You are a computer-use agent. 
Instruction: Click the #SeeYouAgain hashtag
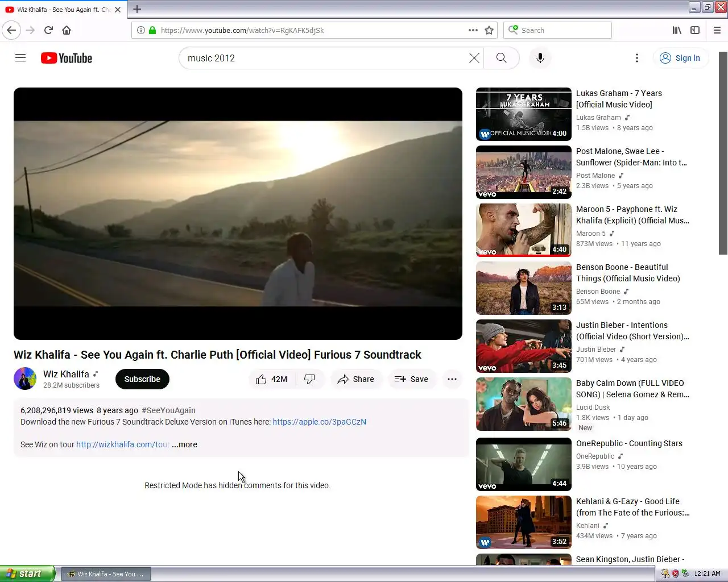pyautogui.click(x=168, y=410)
